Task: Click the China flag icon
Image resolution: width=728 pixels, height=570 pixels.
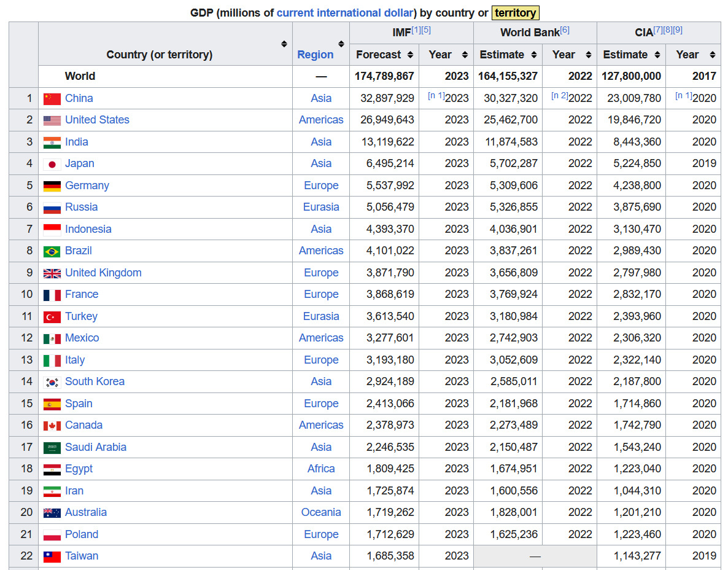Action: pyautogui.click(x=52, y=99)
